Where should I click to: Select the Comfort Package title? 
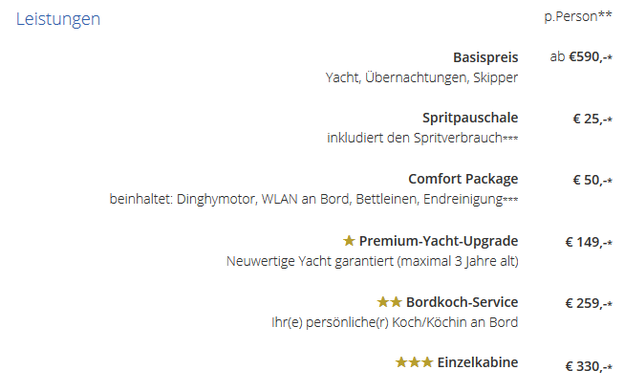tap(463, 179)
